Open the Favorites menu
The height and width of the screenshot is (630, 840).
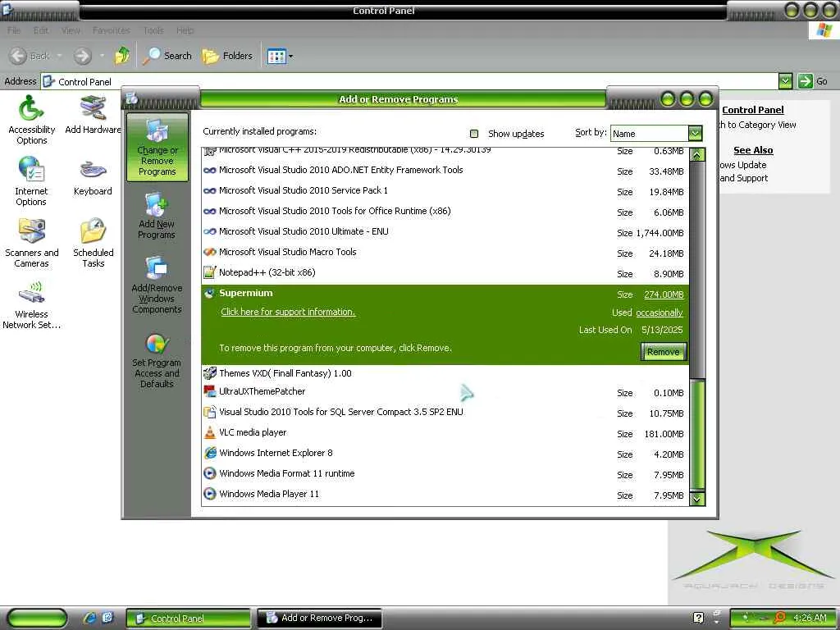tap(111, 30)
